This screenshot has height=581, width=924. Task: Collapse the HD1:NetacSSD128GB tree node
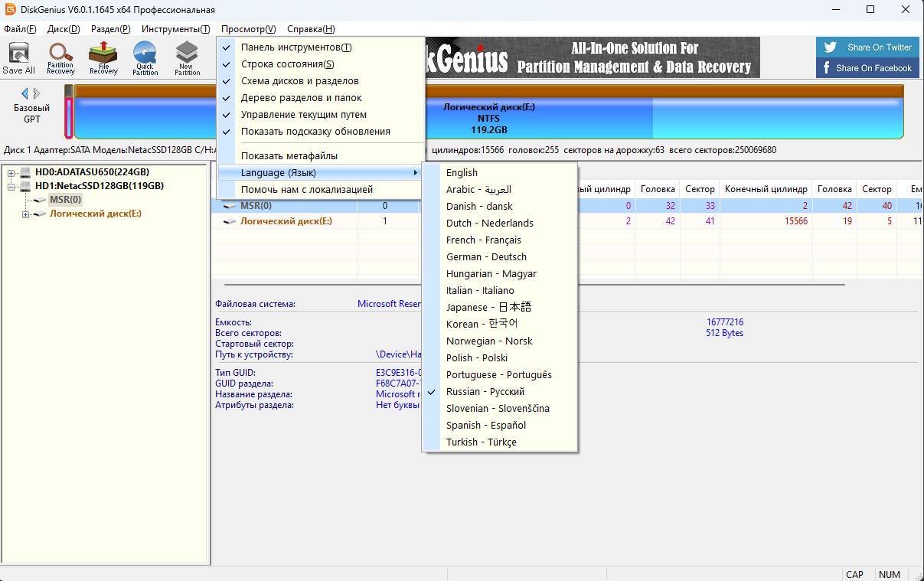[x=11, y=186]
